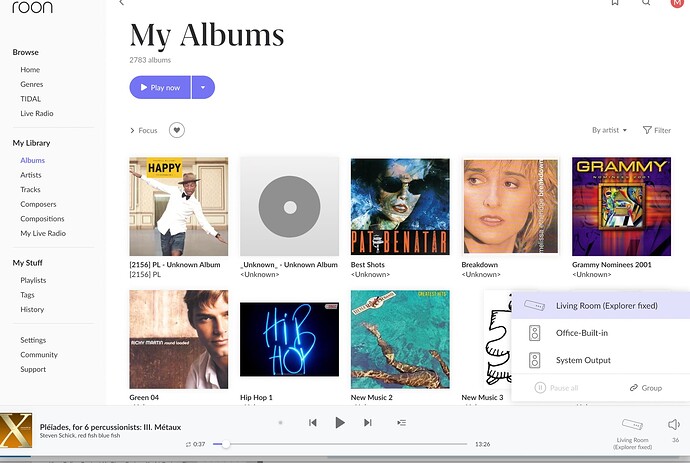Go back with the back arrow
This screenshot has width=690, height=463.
pyautogui.click(x=122, y=3)
